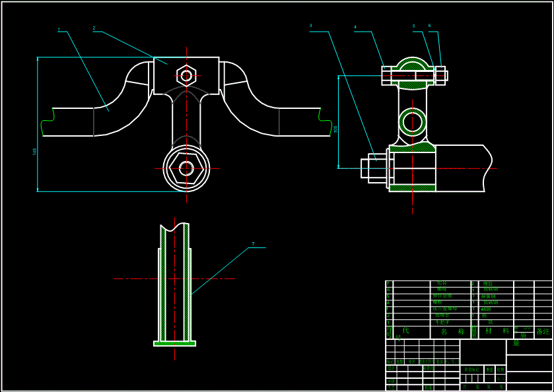Select callout number 2 above the clamp
The height and width of the screenshot is (392, 554).
(x=94, y=28)
